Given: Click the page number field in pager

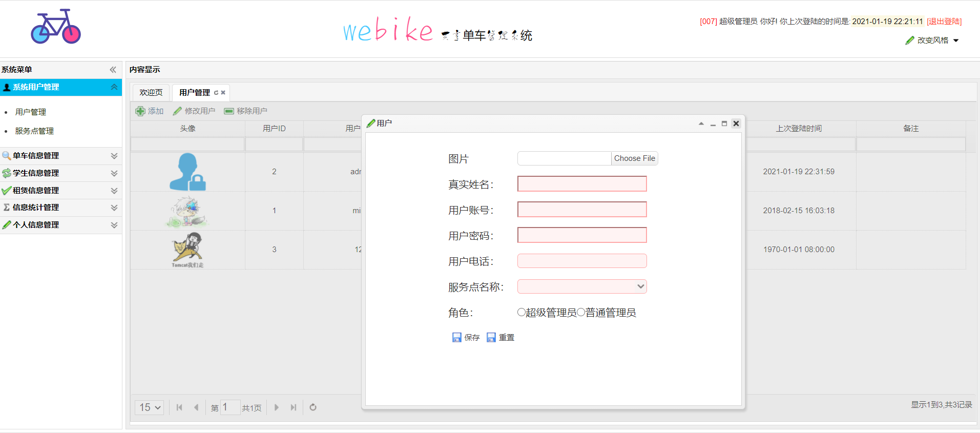Looking at the screenshot, I should coord(230,407).
